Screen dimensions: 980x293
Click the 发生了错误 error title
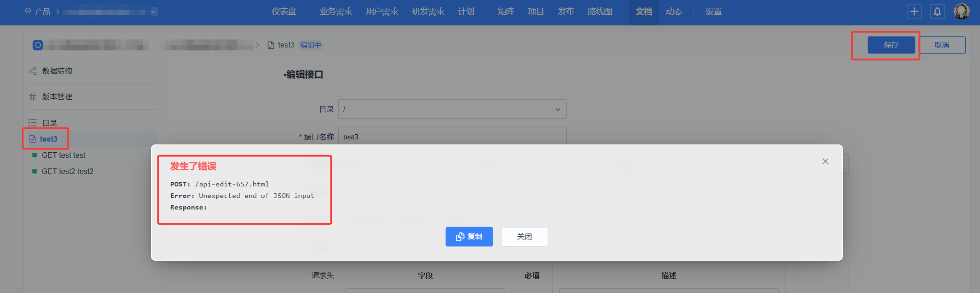click(x=193, y=167)
